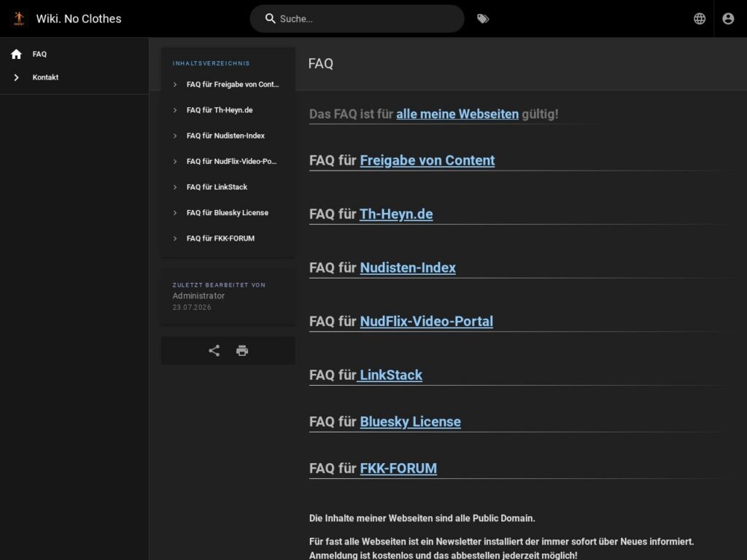Open the 'LinkStack' heading link
The image size is (747, 560).
click(391, 376)
